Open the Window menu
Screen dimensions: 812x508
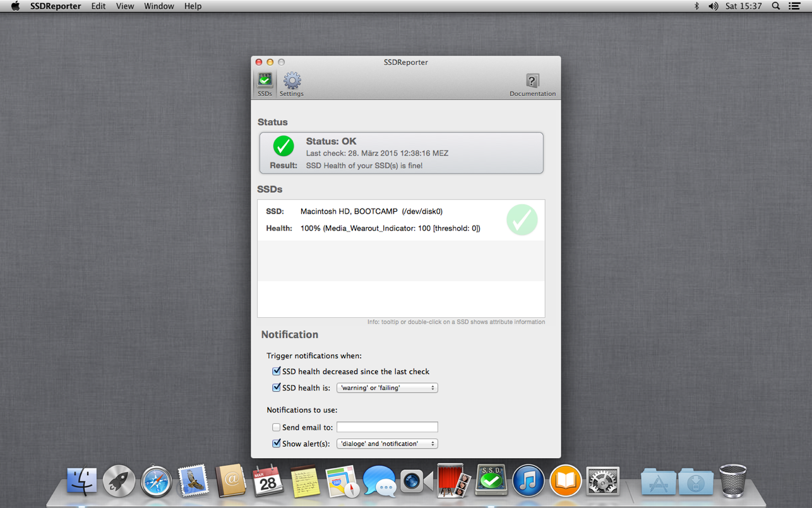click(159, 6)
